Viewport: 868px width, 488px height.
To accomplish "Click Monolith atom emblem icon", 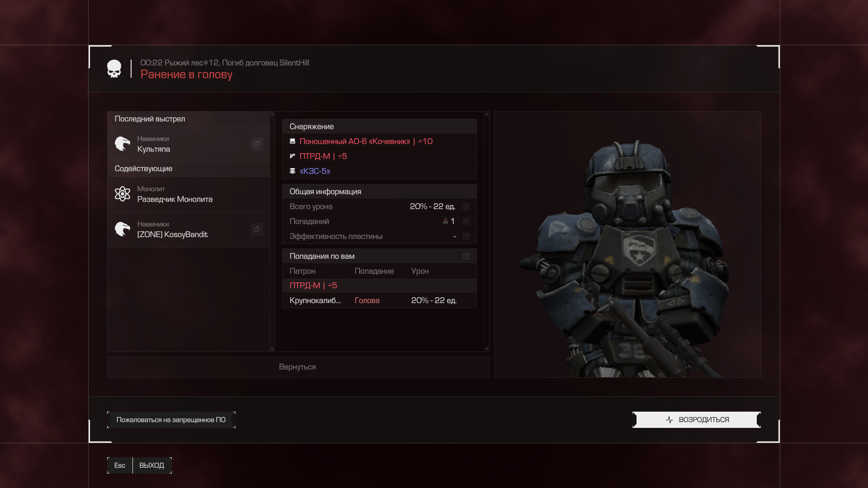I will pyautogui.click(x=122, y=194).
